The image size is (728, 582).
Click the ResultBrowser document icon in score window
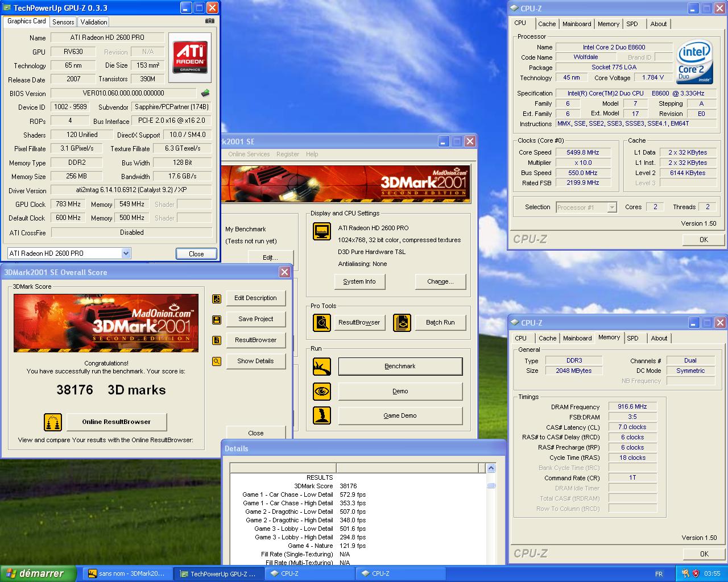[217, 340]
